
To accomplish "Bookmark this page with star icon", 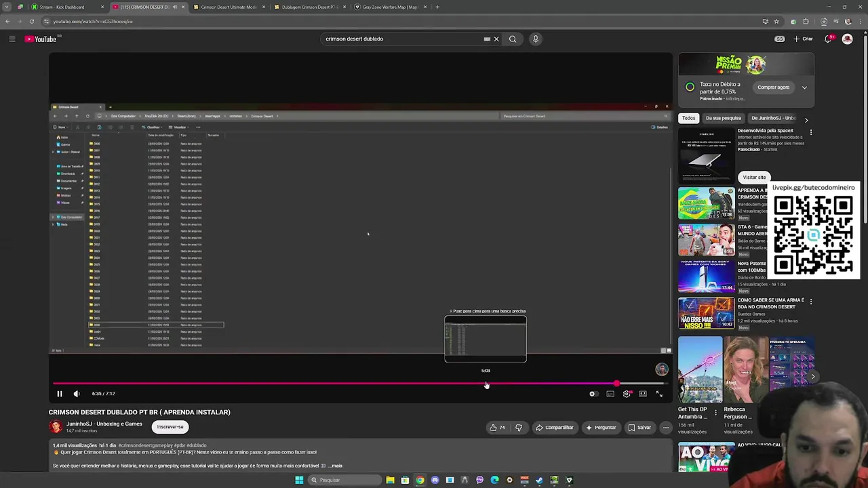I will coord(776,21).
